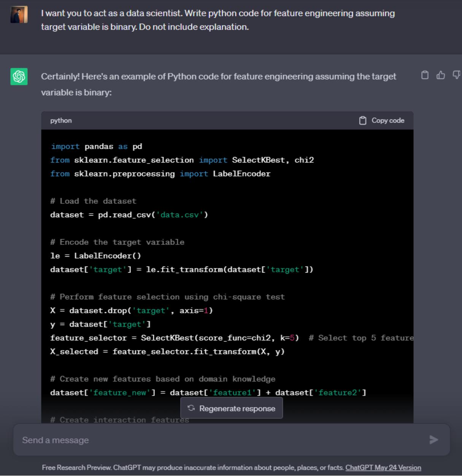The width and height of the screenshot is (462, 476).
Task: Click the Load the dataset comment
Action: pyautogui.click(x=93, y=201)
